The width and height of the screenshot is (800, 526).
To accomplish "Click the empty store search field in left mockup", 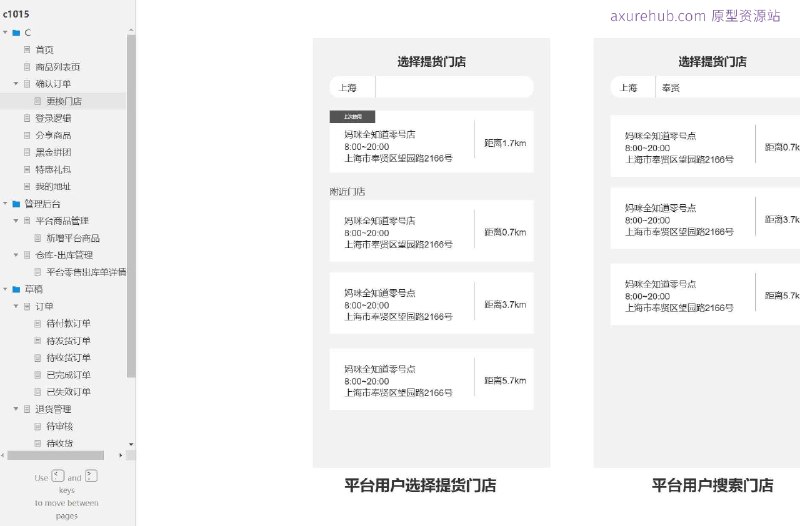I will pos(455,87).
